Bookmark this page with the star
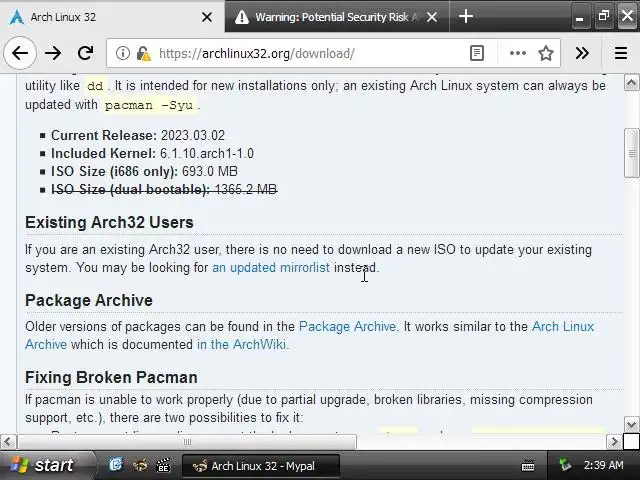Viewport: 640px width, 480px height. pyautogui.click(x=546, y=54)
